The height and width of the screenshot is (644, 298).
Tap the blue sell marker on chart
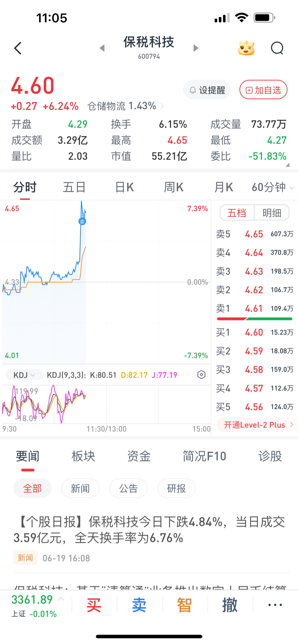pyautogui.click(x=82, y=222)
